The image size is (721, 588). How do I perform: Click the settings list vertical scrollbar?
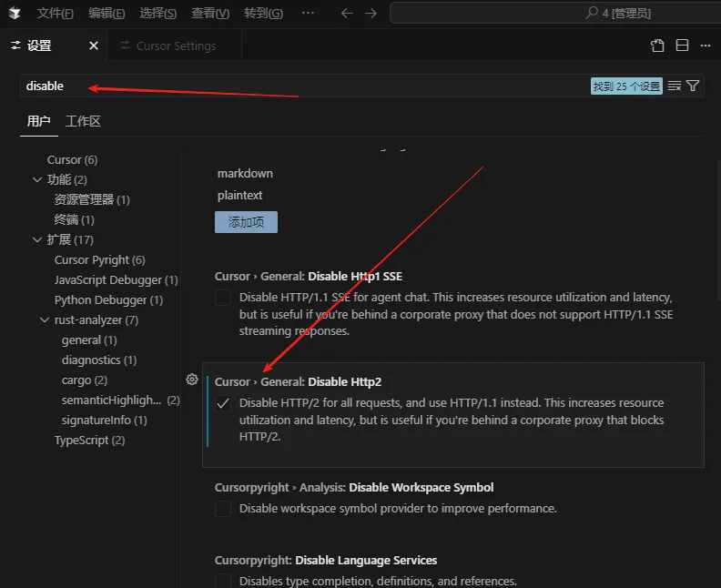click(x=718, y=231)
